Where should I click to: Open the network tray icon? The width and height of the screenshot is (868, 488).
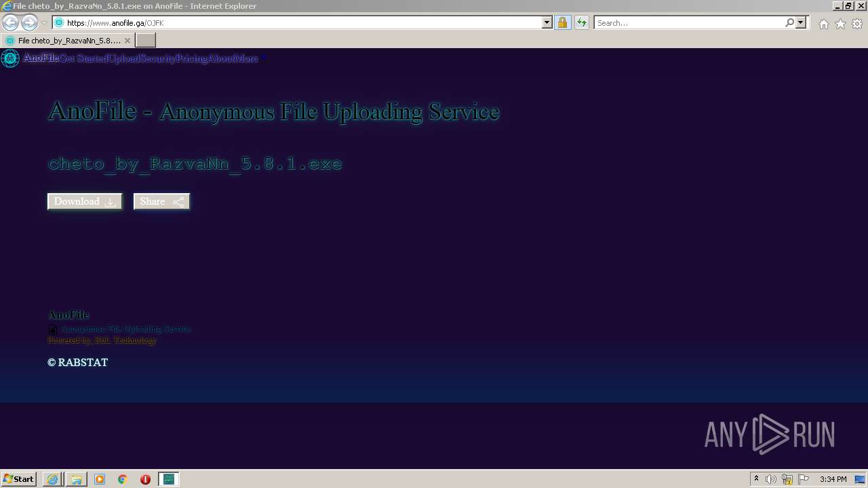click(787, 479)
